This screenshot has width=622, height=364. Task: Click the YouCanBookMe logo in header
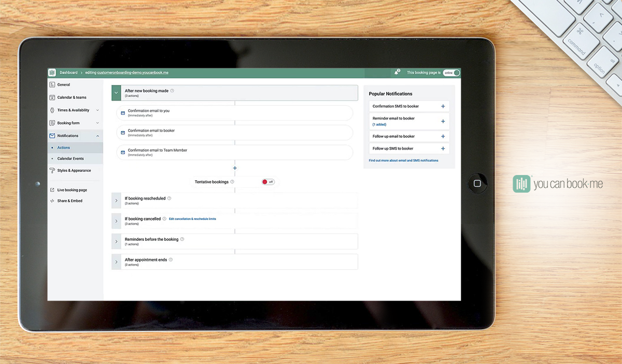coord(52,72)
